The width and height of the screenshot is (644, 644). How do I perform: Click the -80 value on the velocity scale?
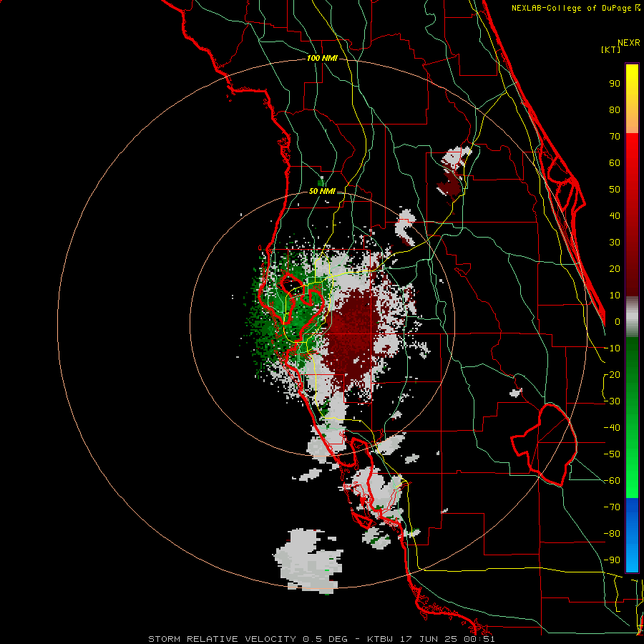click(612, 534)
